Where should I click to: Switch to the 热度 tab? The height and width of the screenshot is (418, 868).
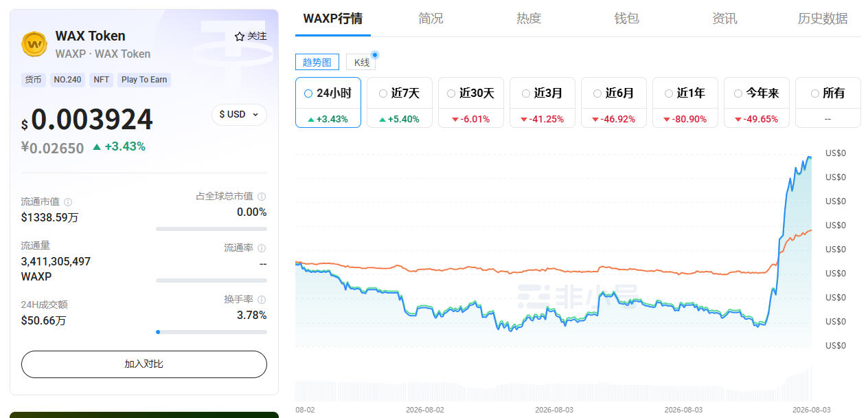coord(529,19)
